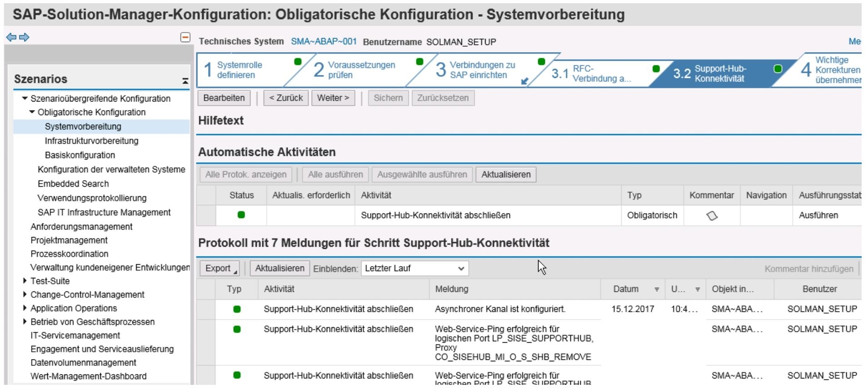Screen dimensions: 868x388
Task: Click the 'Alle ausführen' button
Action: click(x=335, y=175)
